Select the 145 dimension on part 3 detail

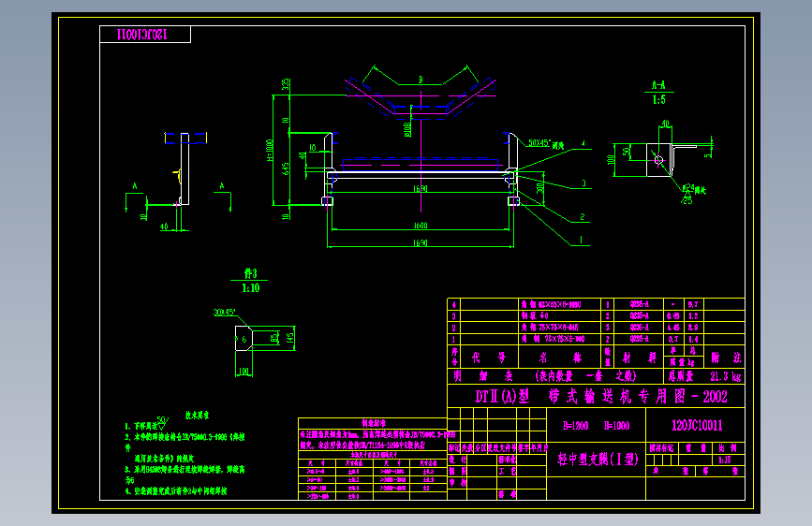pos(290,339)
